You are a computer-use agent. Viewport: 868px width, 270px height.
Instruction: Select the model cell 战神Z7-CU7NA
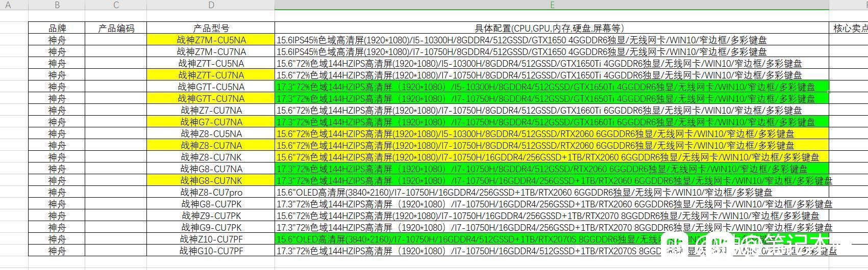click(211, 110)
